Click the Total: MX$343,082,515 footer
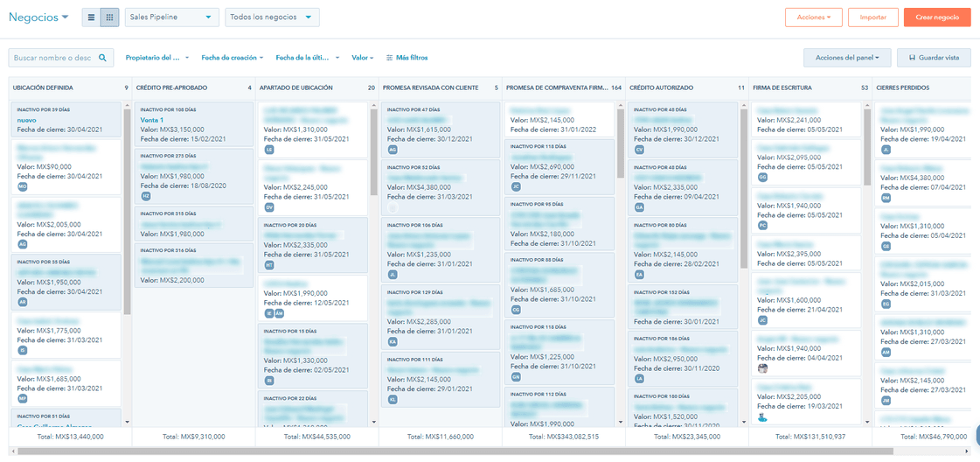The image size is (980, 462). pos(564,437)
